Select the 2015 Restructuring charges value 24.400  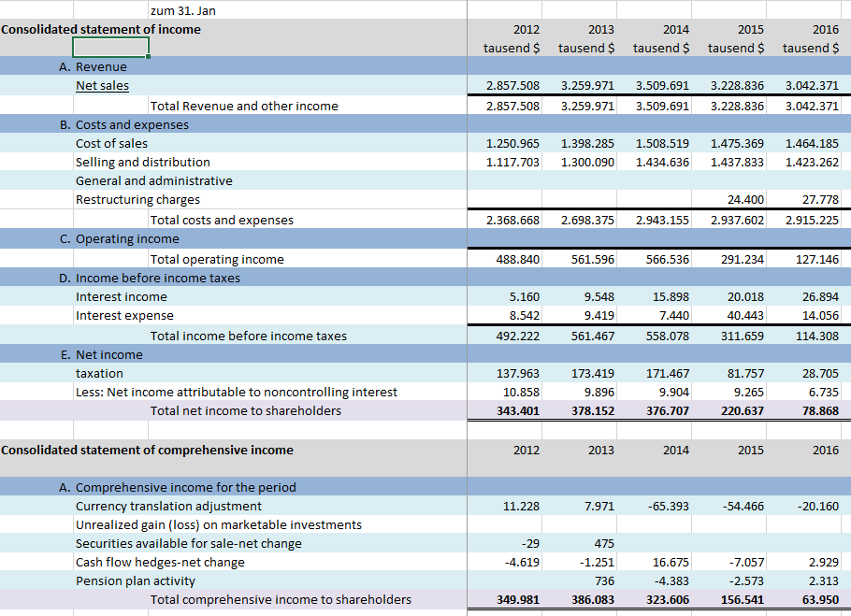tap(745, 199)
